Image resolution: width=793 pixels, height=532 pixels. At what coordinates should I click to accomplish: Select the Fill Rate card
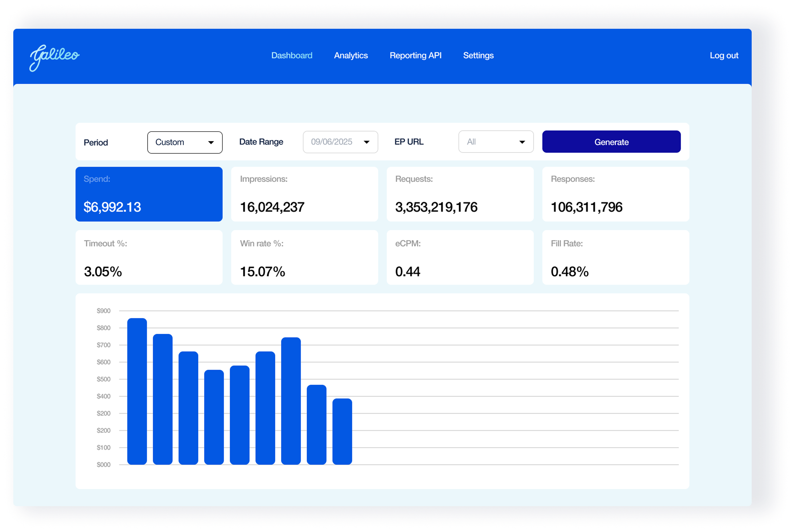pyautogui.click(x=616, y=258)
